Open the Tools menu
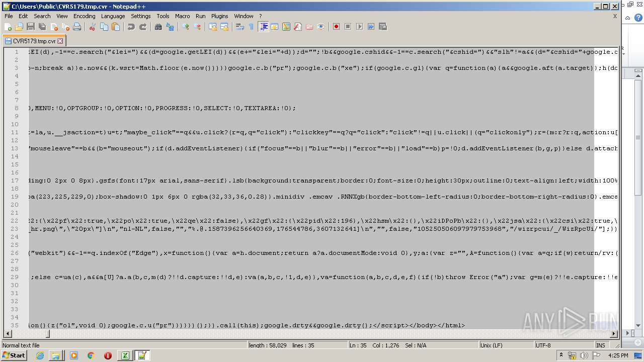Image resolution: width=644 pixels, height=362 pixels. [x=163, y=16]
